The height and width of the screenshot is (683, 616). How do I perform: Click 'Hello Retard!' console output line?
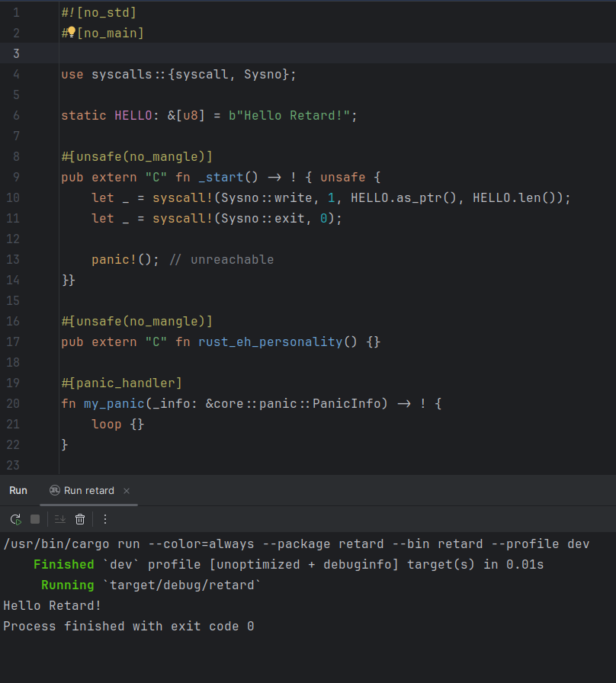click(x=53, y=606)
